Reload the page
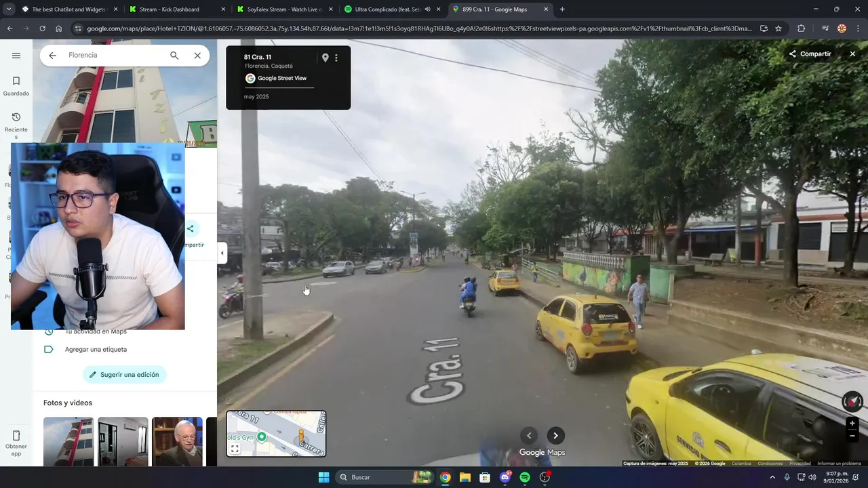868x488 pixels. click(x=42, y=28)
